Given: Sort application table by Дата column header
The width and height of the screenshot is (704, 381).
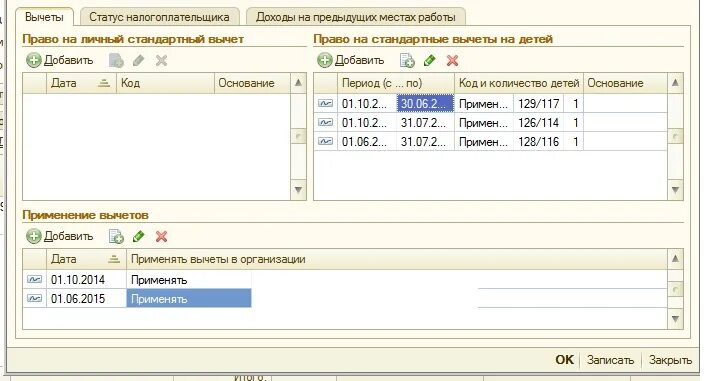Looking at the screenshot, I should tap(86, 259).
